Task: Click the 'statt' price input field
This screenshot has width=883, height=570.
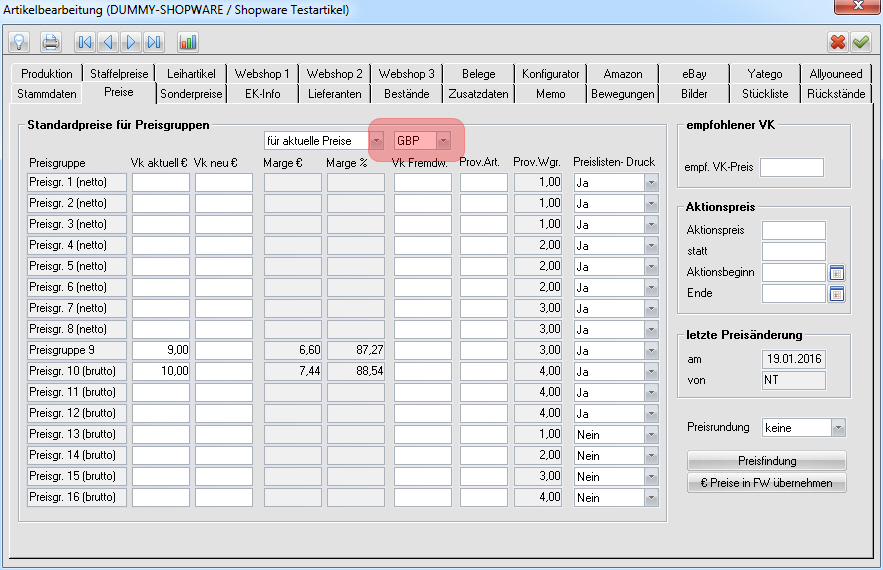Action: coord(794,251)
